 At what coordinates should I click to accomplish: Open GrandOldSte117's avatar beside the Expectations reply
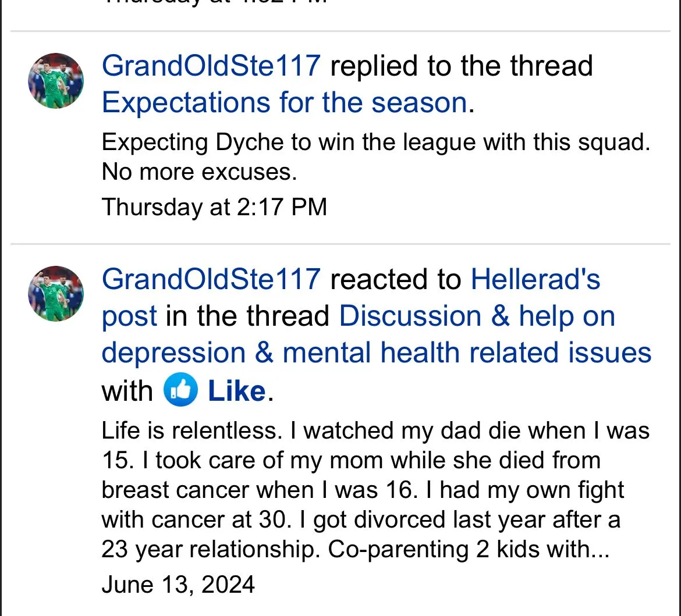click(55, 81)
